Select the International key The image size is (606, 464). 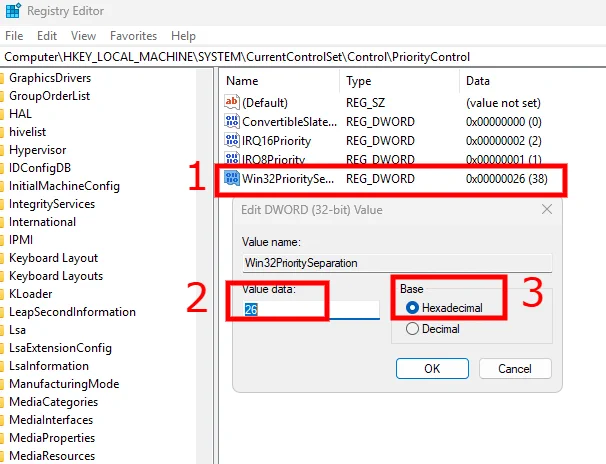click(x=42, y=222)
